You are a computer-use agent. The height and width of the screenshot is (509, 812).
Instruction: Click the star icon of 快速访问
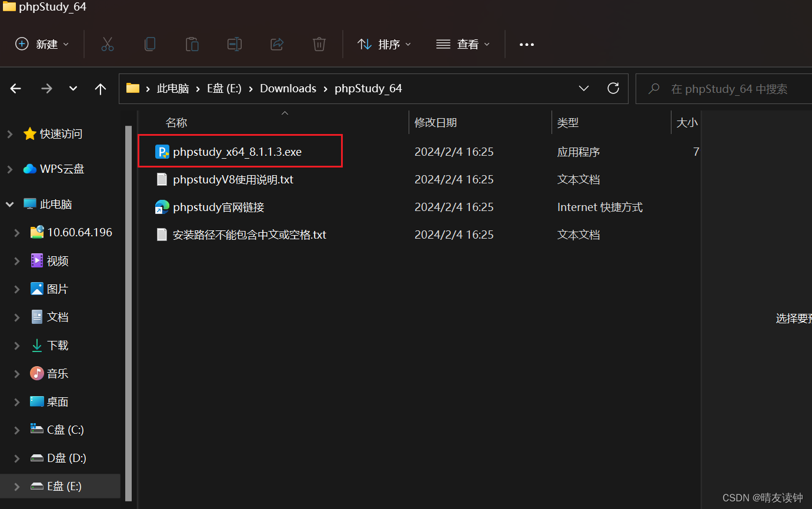[30, 134]
